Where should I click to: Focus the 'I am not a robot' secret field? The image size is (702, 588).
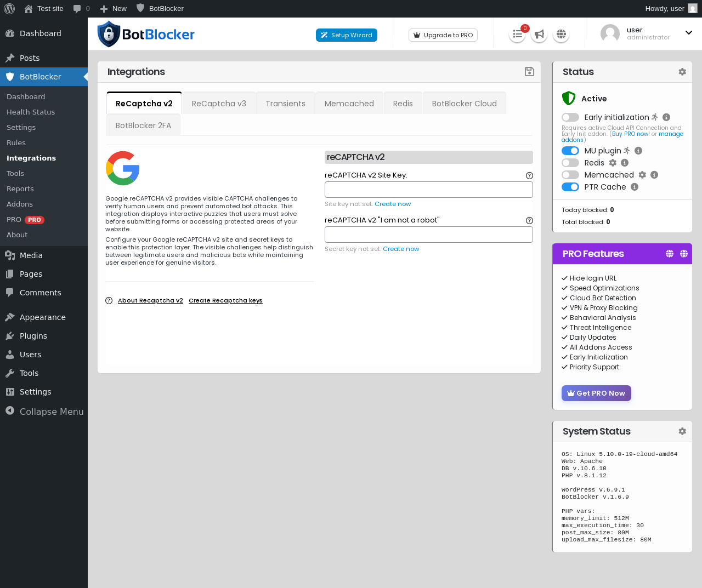(x=429, y=235)
